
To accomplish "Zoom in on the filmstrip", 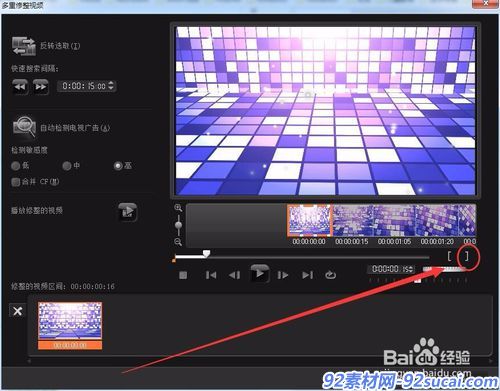I will (178, 208).
